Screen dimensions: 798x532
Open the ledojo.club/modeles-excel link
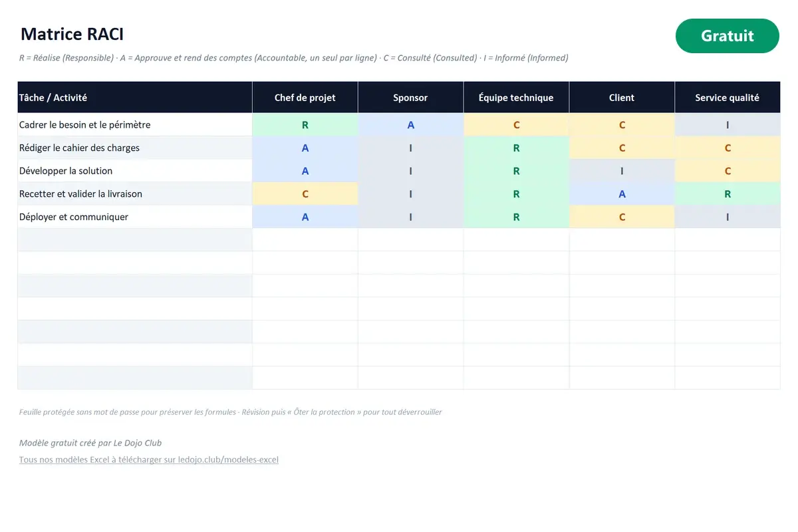[149, 460]
